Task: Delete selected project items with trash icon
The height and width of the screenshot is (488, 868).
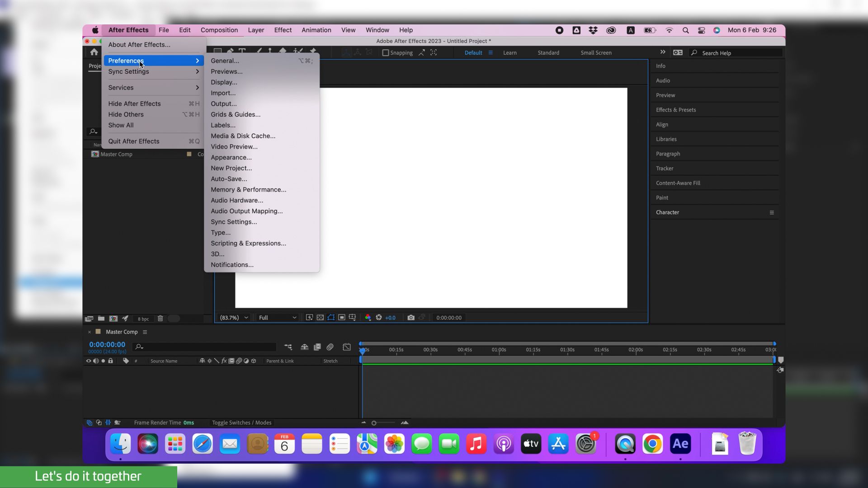Action: click(160, 319)
